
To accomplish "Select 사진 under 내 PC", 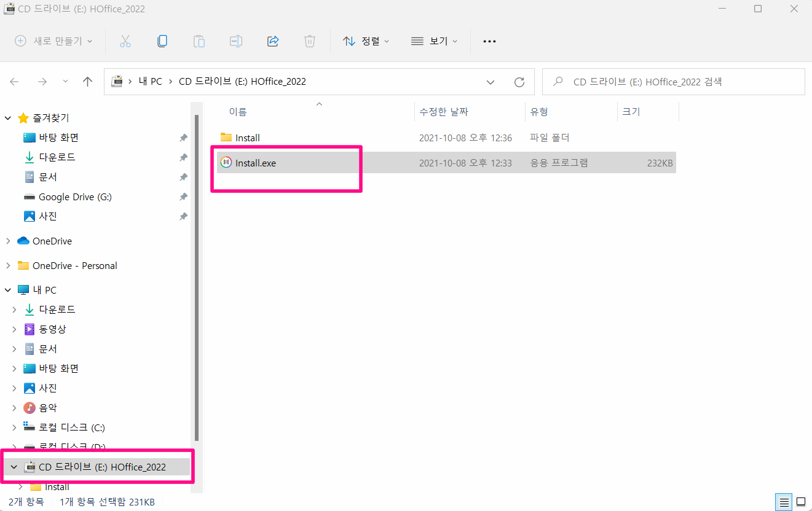I will pyautogui.click(x=48, y=388).
